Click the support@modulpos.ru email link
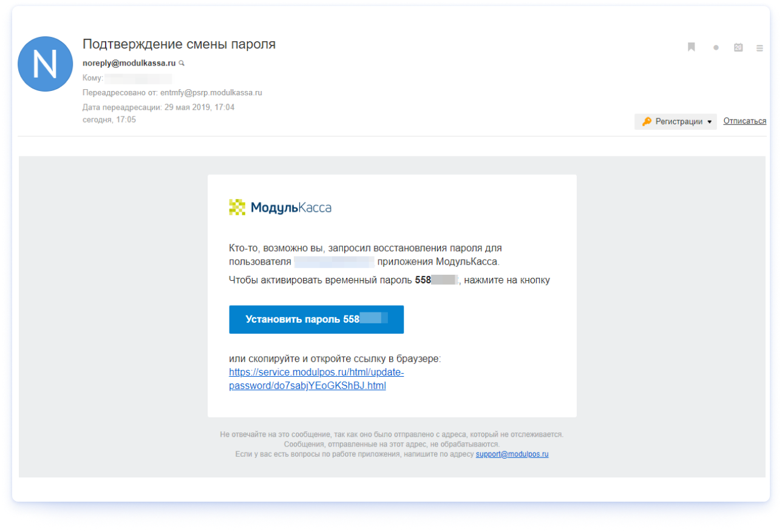Screen dimensions: 782x532 (512, 454)
